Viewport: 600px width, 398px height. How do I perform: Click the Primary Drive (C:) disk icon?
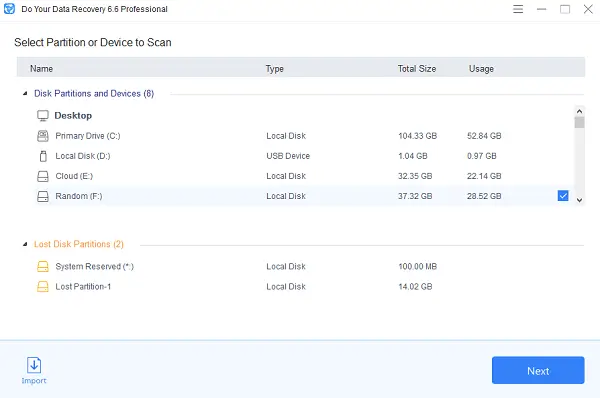(43, 136)
